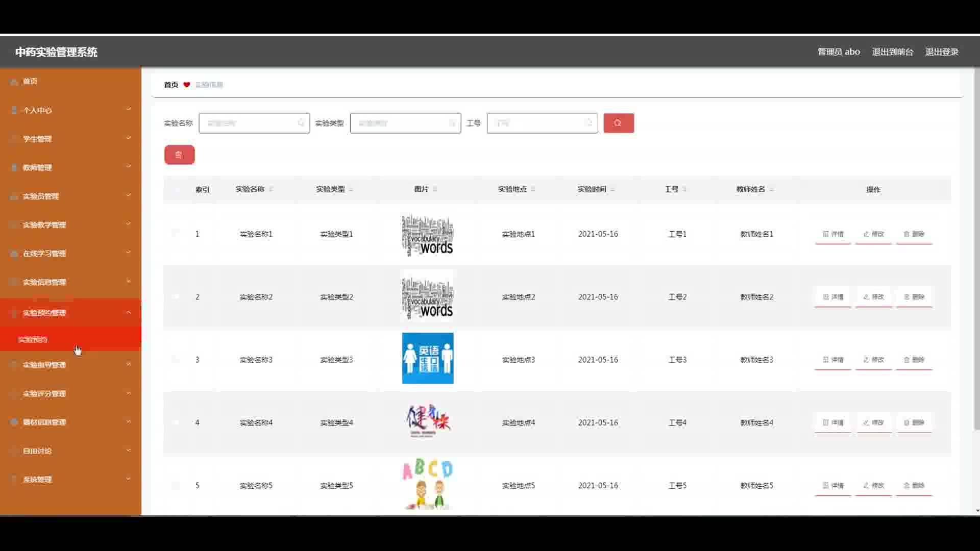Open the 实验指导管理 sidebar menu
The height and width of the screenshot is (551, 980).
[x=70, y=365]
